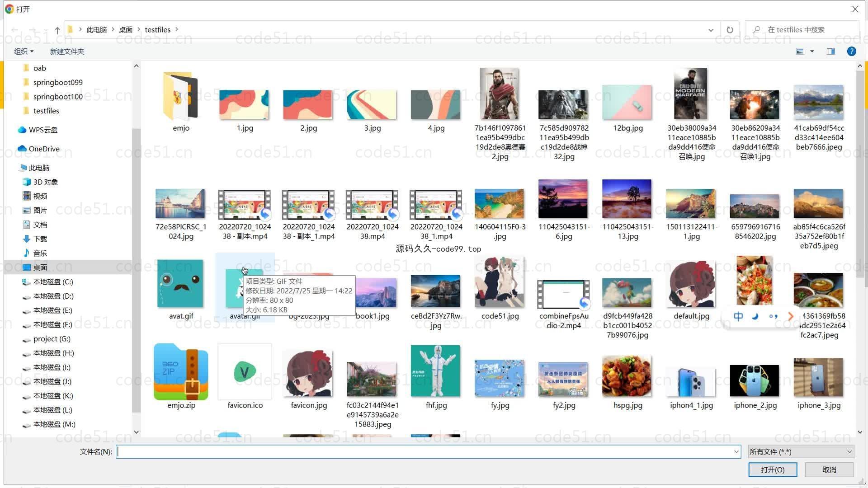Image resolution: width=868 pixels, height=488 pixels.
Task: Open 图片 library in navigation pane
Action: pos(40,211)
